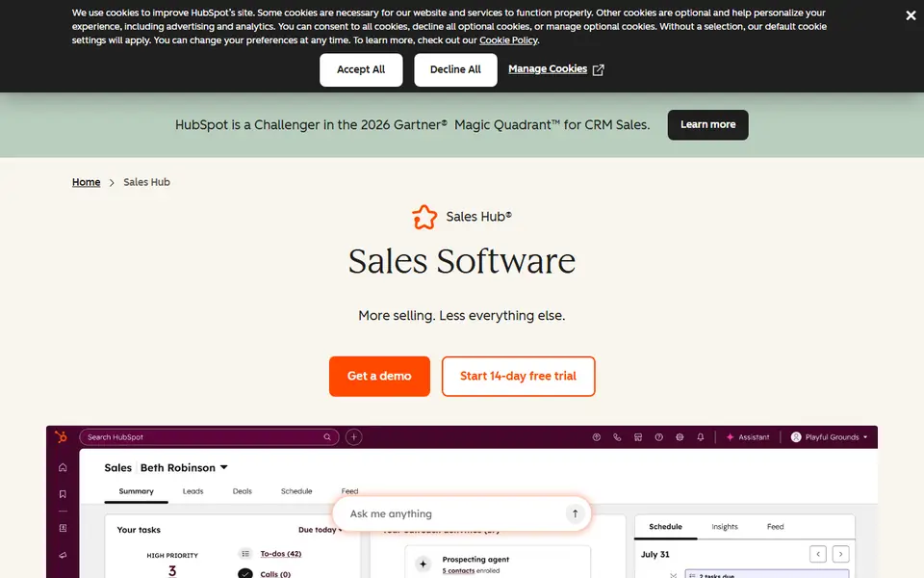
Task: Click the HubSpot sprocket logo in dashboard
Action: 62,437
